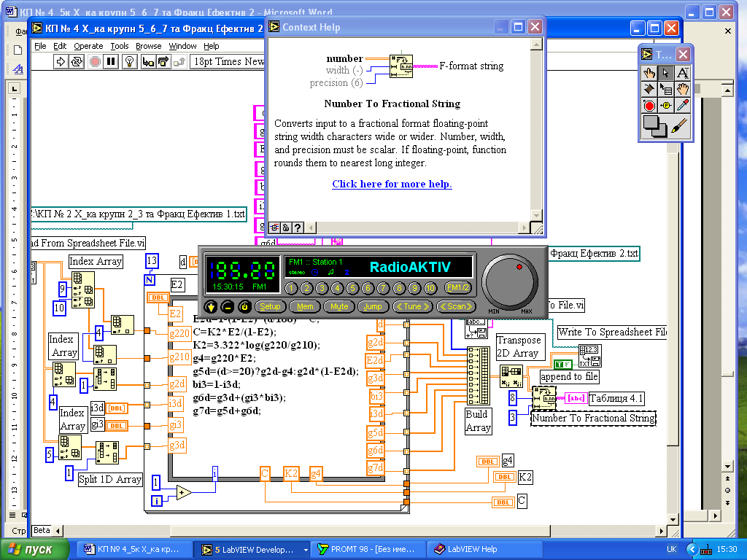Select the Scrolling hand tool
Image resolution: width=747 pixels, height=560 pixels.
click(x=682, y=89)
